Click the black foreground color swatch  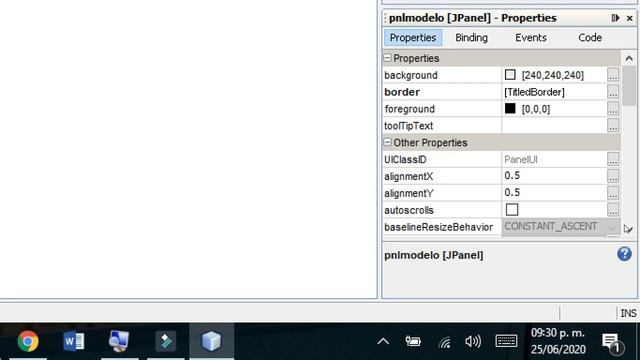tap(510, 109)
